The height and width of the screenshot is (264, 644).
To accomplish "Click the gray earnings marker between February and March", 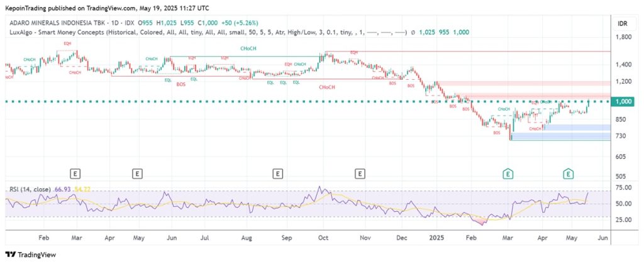I will click(x=75, y=173).
